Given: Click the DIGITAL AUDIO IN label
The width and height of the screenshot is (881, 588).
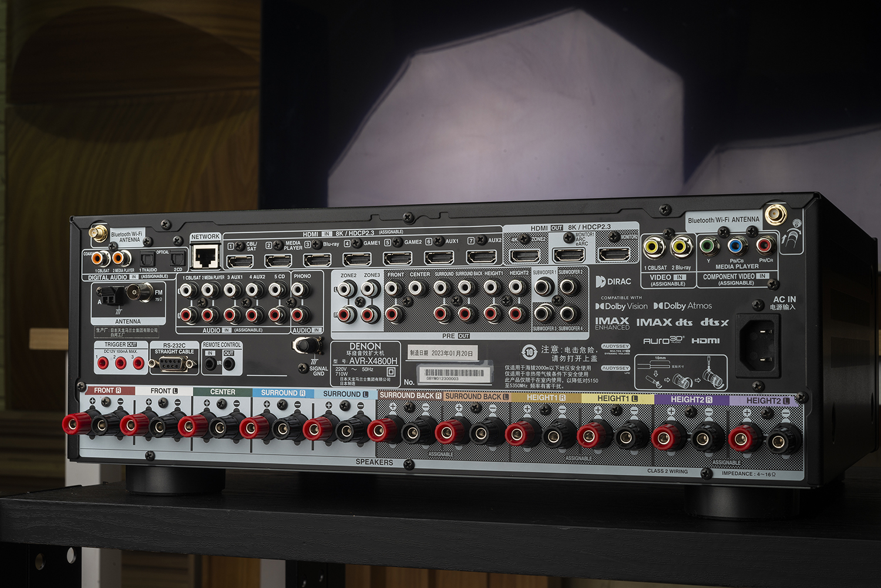Looking at the screenshot, I should pyautogui.click(x=113, y=277).
